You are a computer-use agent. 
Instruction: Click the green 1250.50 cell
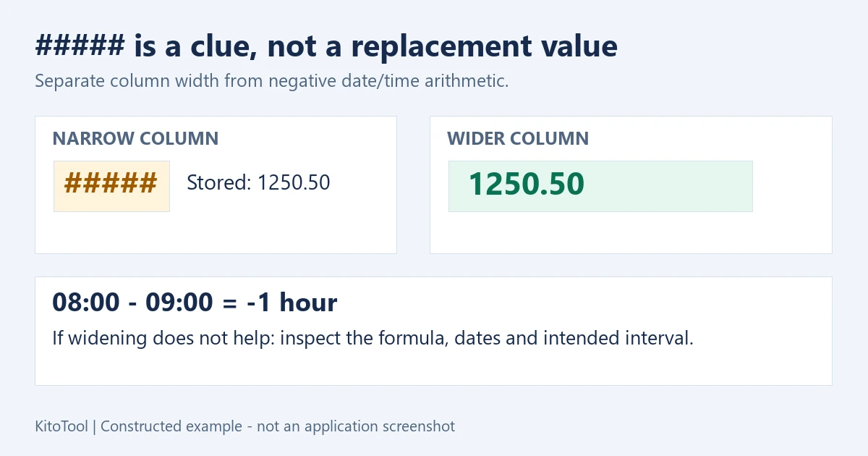point(600,186)
